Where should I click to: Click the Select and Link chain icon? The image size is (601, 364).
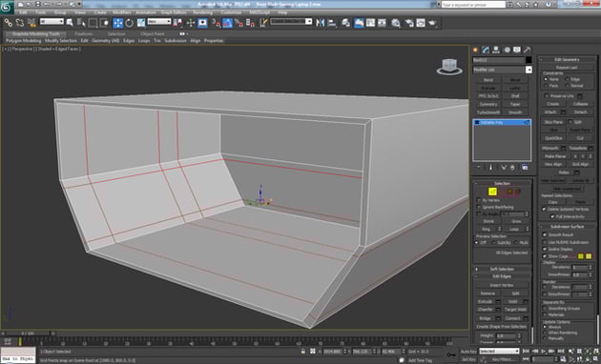[8, 23]
